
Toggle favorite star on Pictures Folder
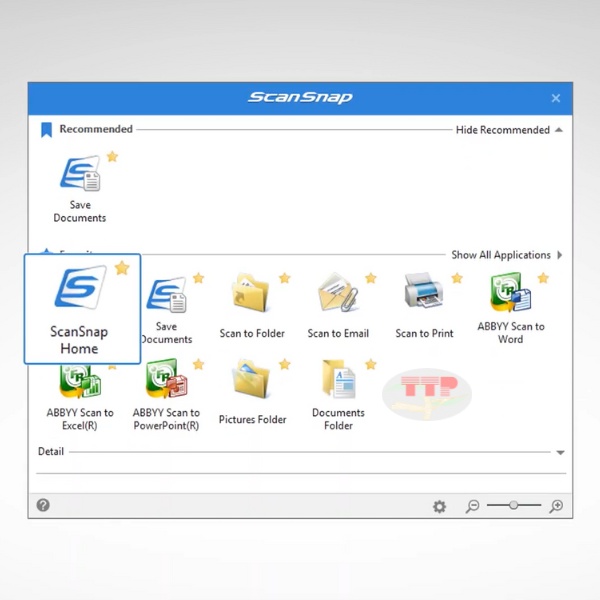284,364
